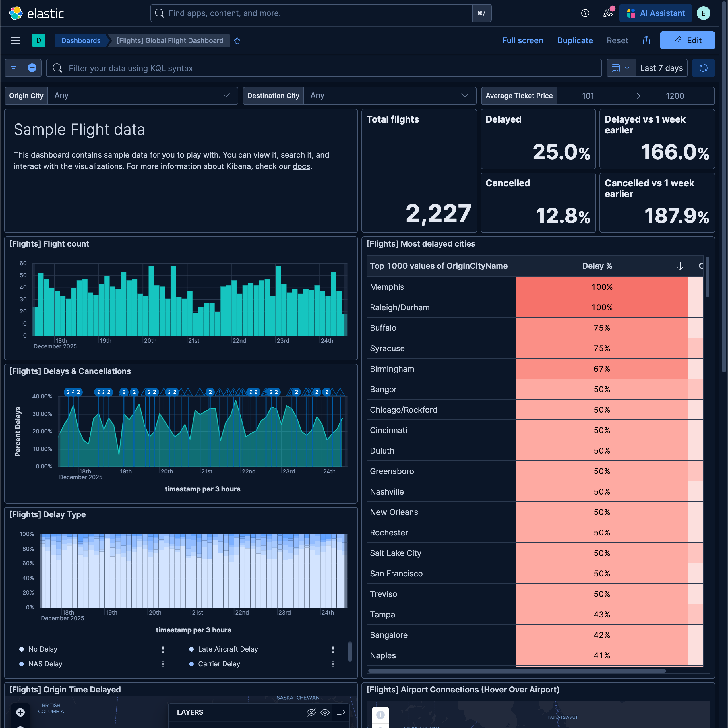The width and height of the screenshot is (728, 728).
Task: Open the date quick menu calendar dropdown
Action: pyautogui.click(x=621, y=68)
